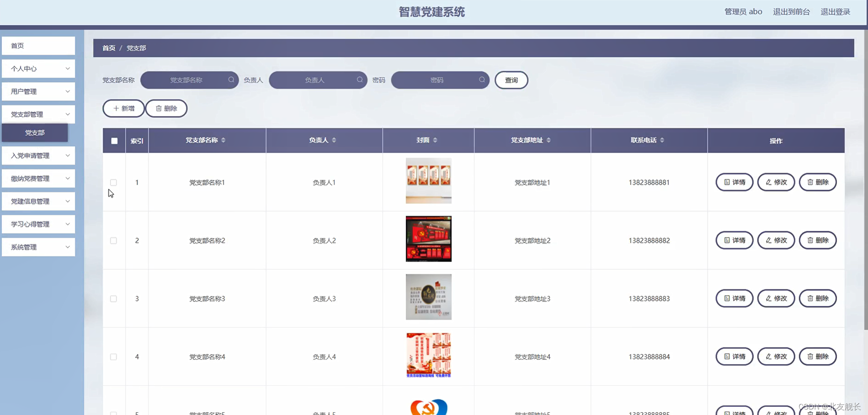
Task: Select 党支部 submenu item
Action: [x=35, y=133]
